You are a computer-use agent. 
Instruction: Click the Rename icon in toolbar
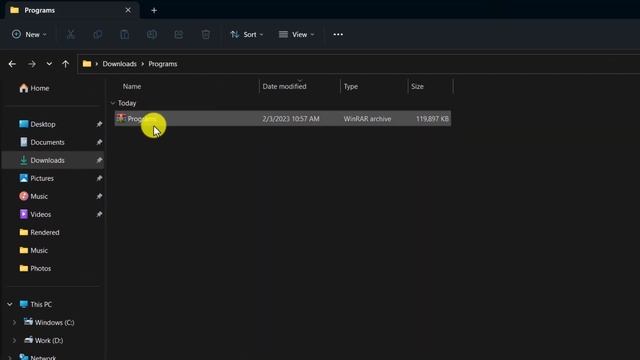[152, 35]
